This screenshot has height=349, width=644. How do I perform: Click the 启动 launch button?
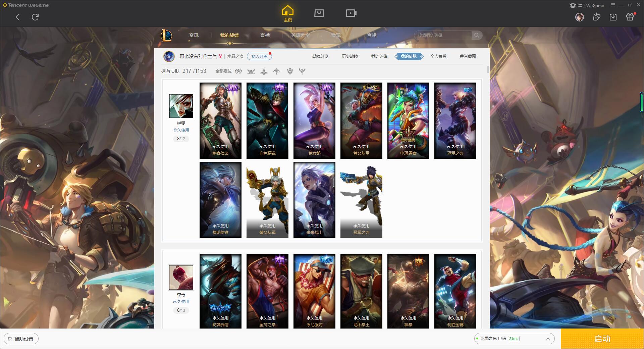(x=602, y=339)
